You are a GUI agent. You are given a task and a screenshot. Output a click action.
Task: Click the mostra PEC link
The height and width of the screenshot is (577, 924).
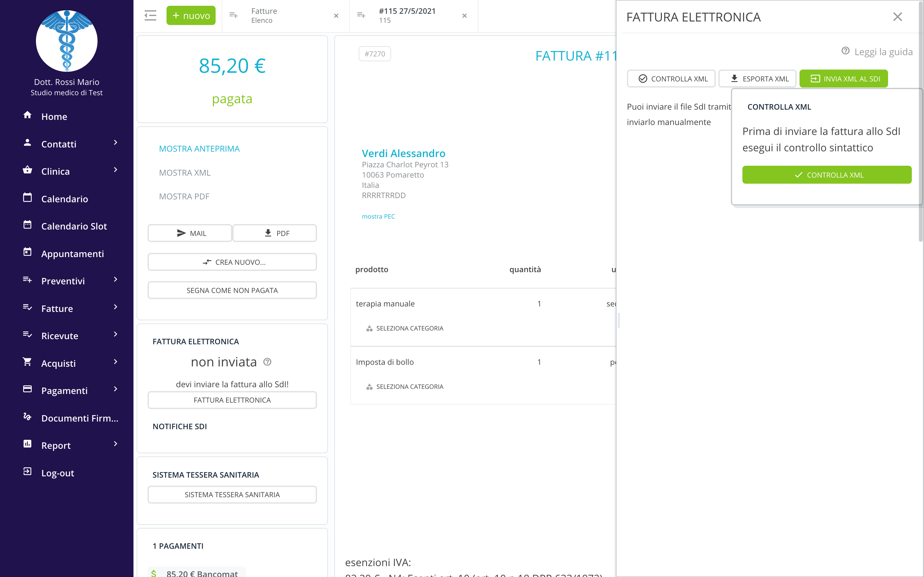click(x=378, y=216)
